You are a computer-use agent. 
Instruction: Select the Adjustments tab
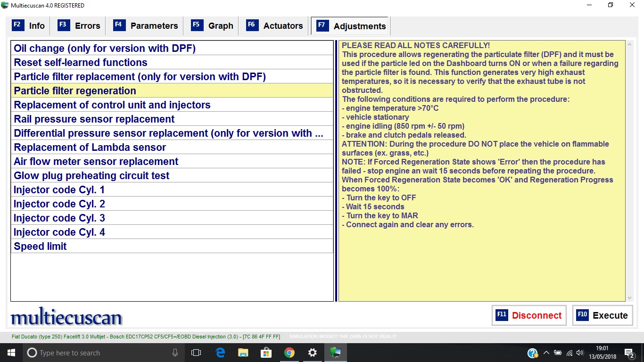pos(350,26)
